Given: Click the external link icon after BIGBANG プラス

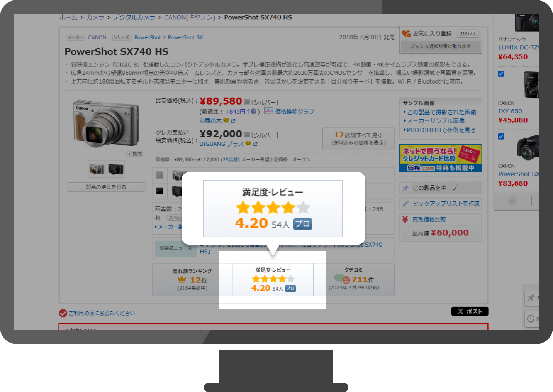Looking at the screenshot, I should (x=255, y=144).
